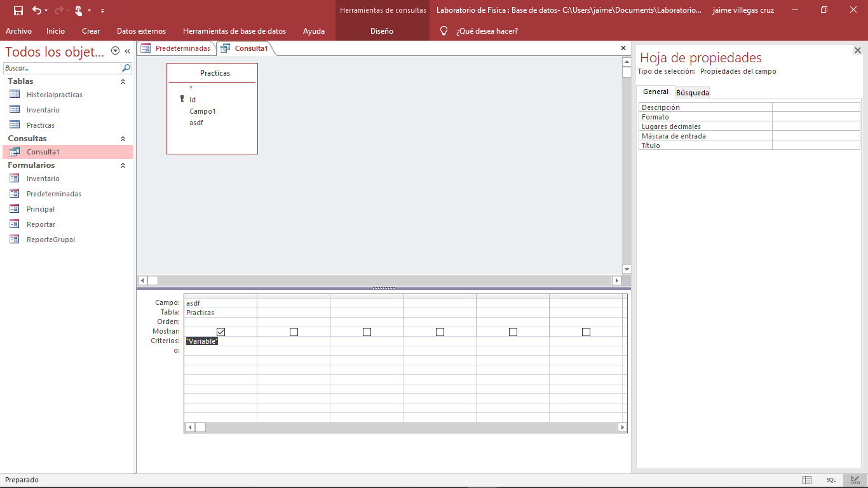
Task: Select the Diseño contextual tab
Action: 382,31
